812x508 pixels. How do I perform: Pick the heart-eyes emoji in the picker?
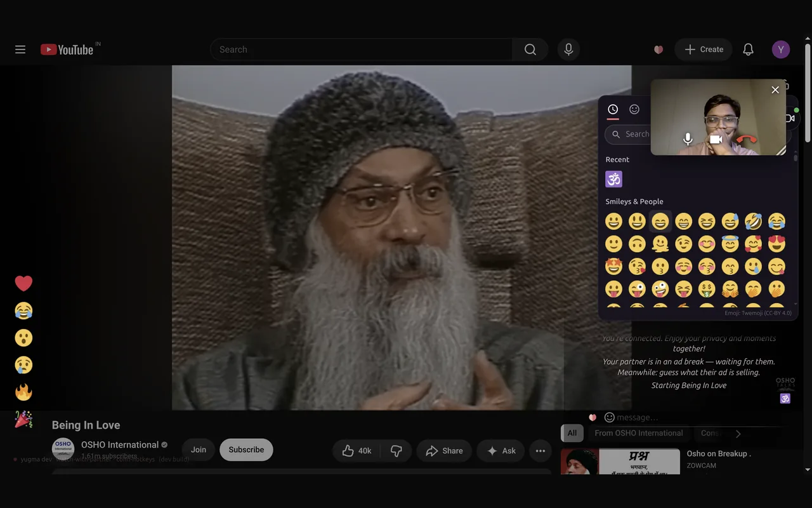coord(776,244)
